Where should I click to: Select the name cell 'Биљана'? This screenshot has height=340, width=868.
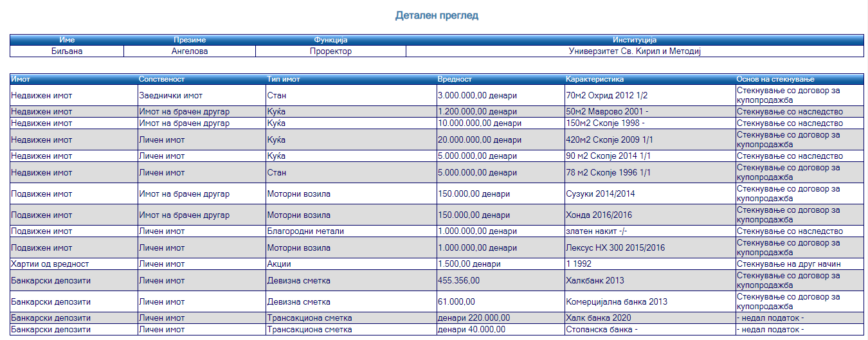(x=67, y=51)
